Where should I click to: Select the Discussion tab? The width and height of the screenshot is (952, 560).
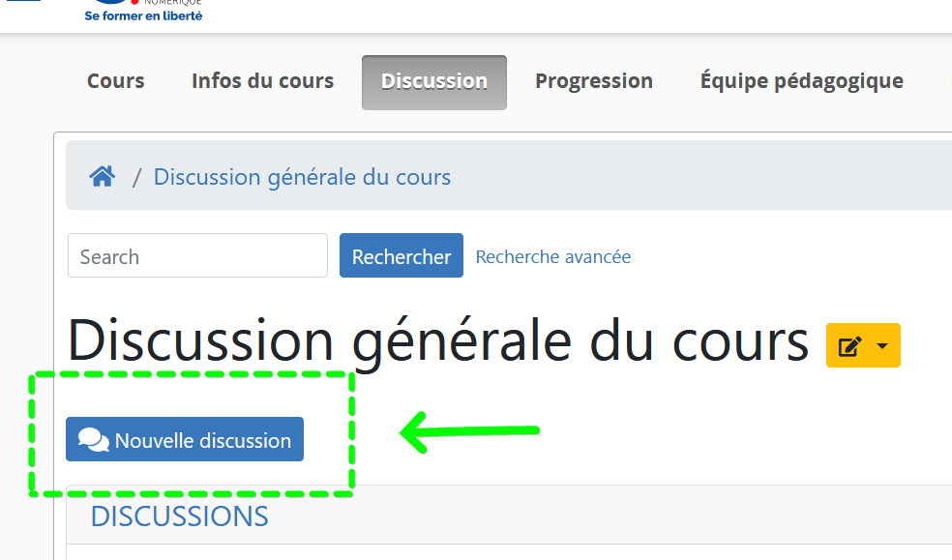pos(433,81)
